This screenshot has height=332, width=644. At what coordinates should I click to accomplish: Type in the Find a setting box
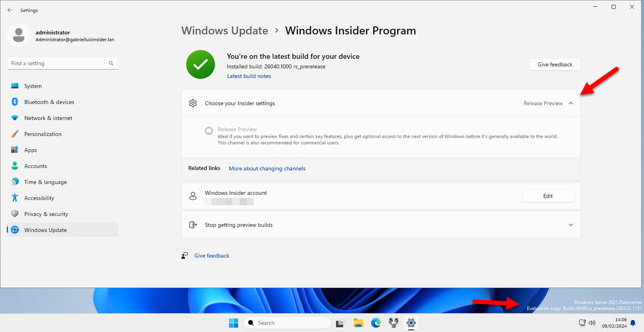pyautogui.click(x=63, y=63)
